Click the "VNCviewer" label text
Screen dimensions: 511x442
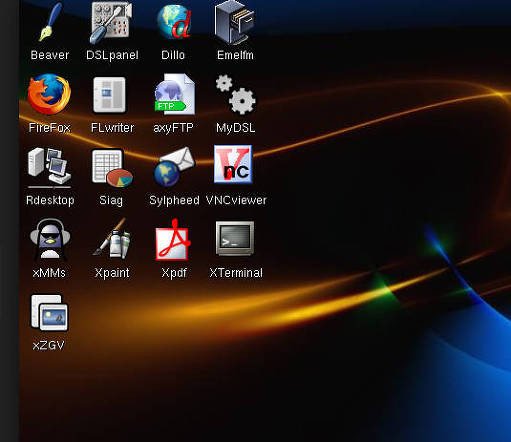(x=236, y=200)
